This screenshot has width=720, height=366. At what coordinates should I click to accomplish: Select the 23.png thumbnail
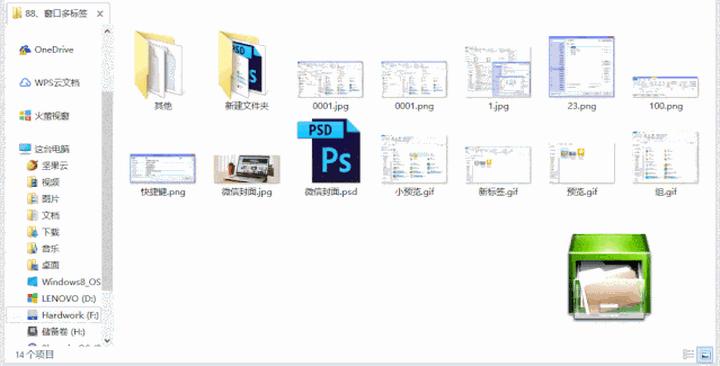pos(582,67)
